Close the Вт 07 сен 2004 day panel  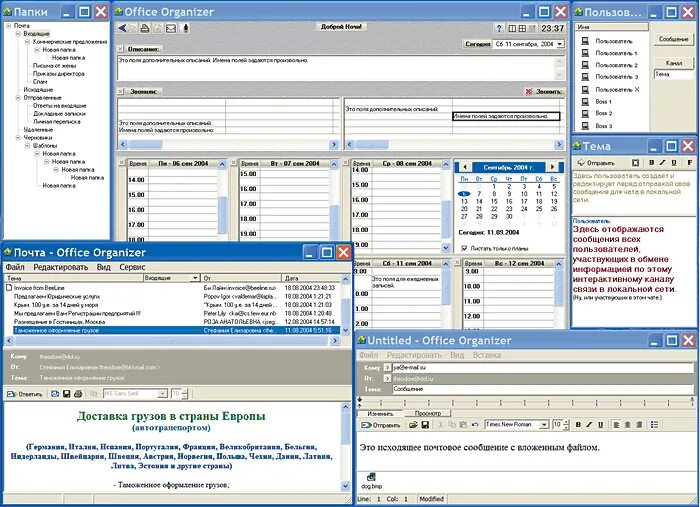click(x=233, y=163)
